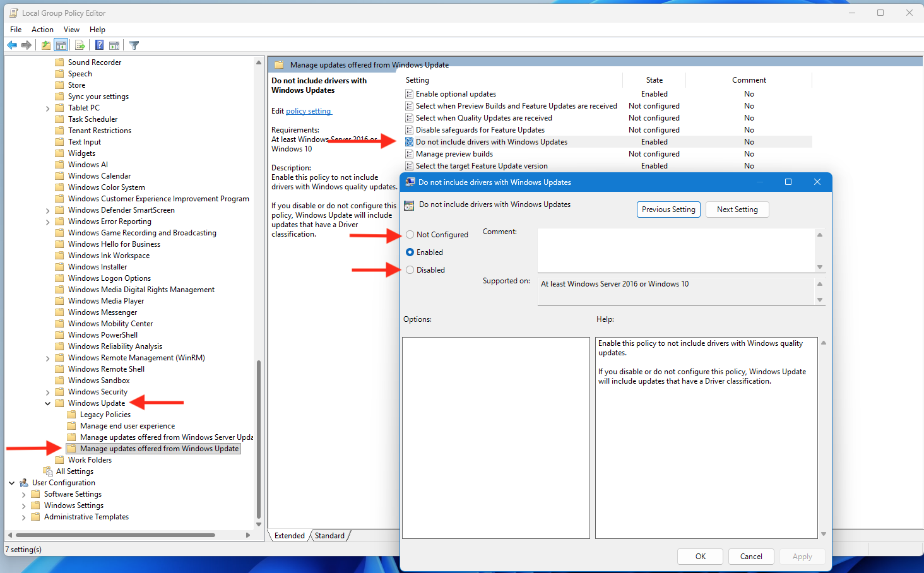Select the Enabled radio button

[410, 252]
